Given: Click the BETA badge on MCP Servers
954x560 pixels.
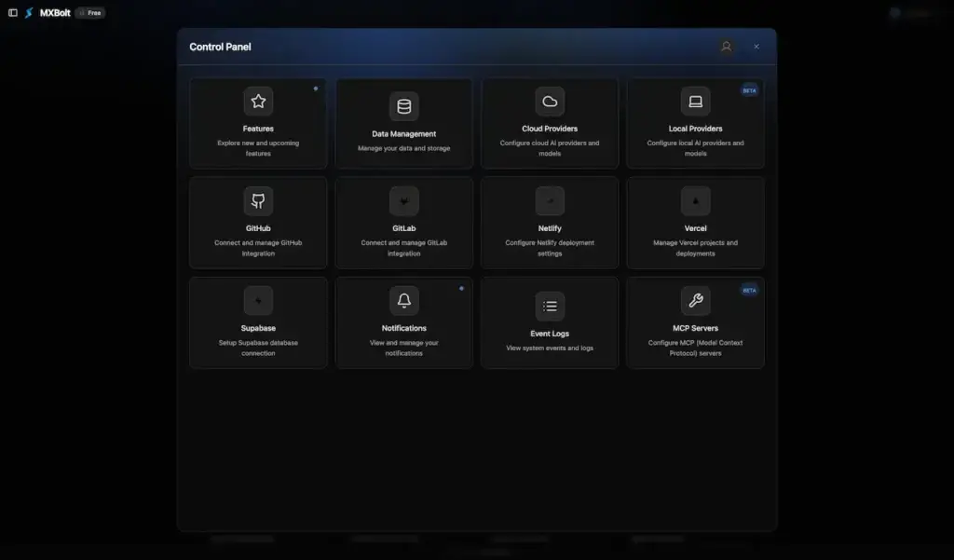Looking at the screenshot, I should (749, 291).
